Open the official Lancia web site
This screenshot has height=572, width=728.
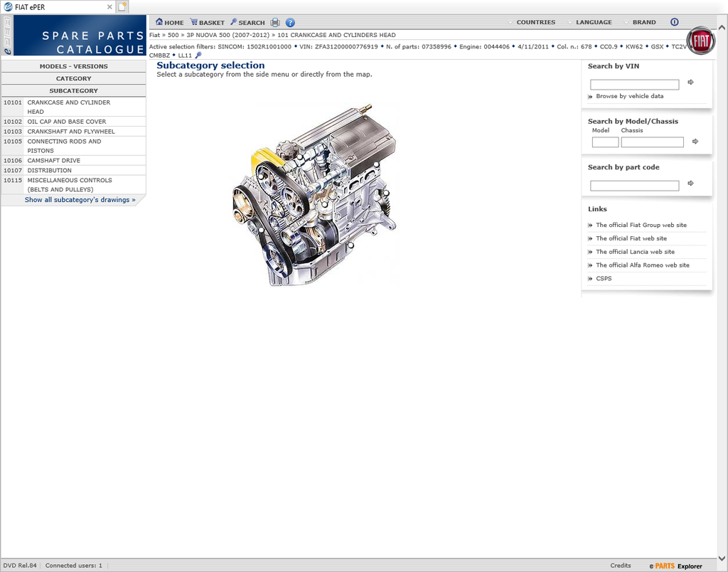click(x=635, y=252)
